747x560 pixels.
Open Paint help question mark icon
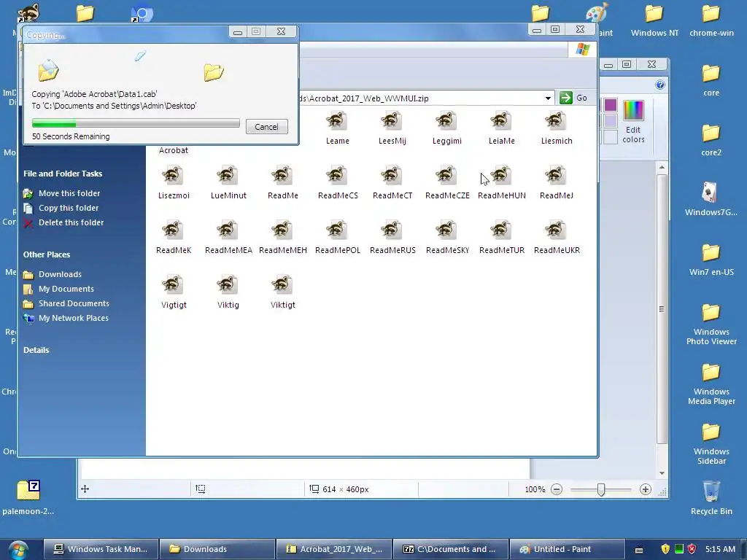(x=659, y=85)
